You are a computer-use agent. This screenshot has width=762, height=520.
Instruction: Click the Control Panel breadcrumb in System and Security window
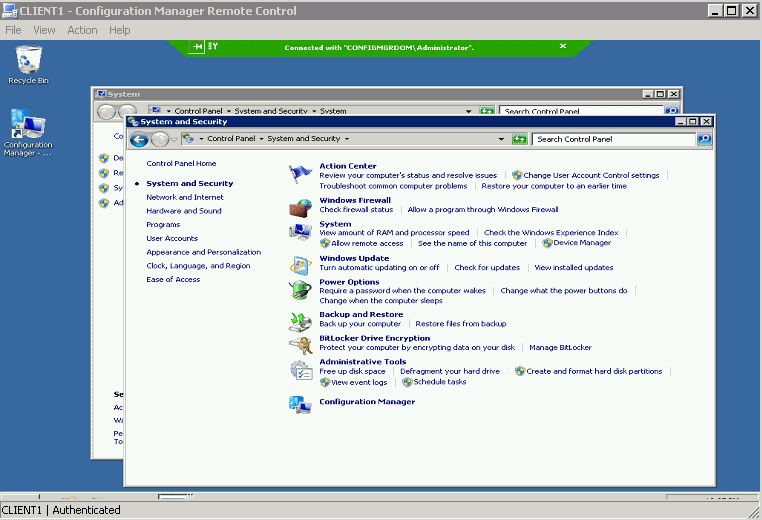coord(231,139)
